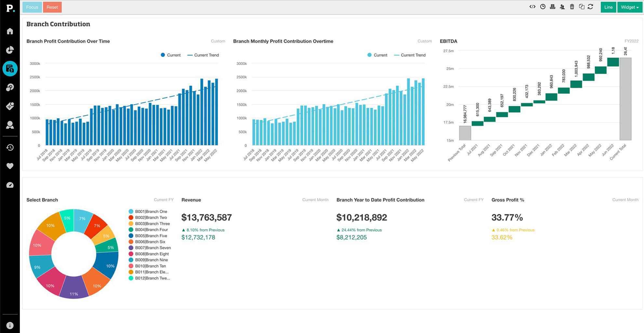Delete dashboard using the trash icon
The height and width of the screenshot is (333, 644).
pos(572,7)
